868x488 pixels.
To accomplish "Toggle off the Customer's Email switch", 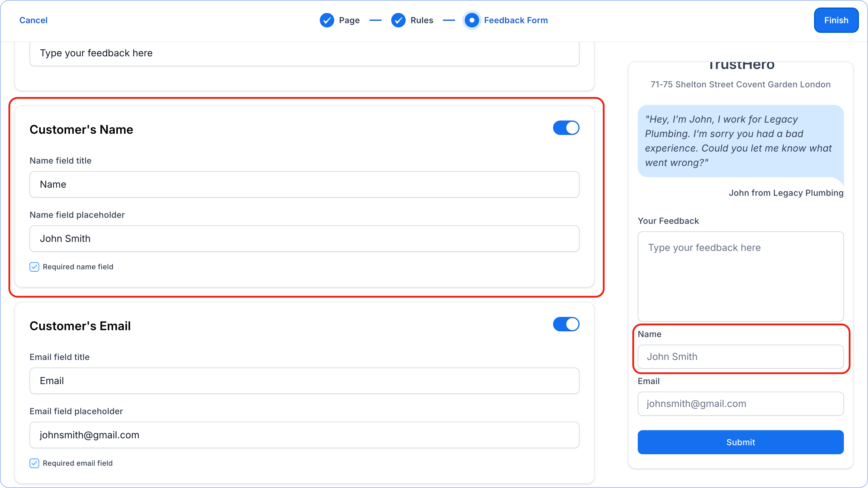I will 566,324.
